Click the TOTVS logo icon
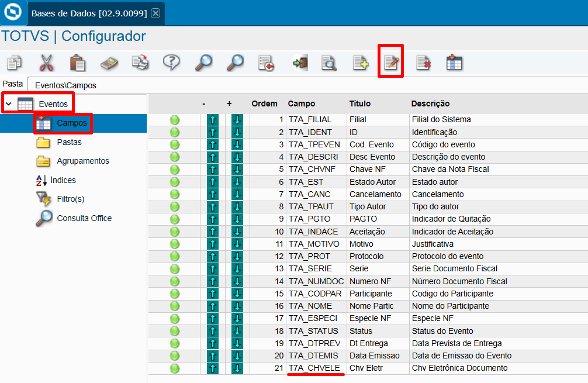This screenshot has width=588, height=383. [13, 12]
